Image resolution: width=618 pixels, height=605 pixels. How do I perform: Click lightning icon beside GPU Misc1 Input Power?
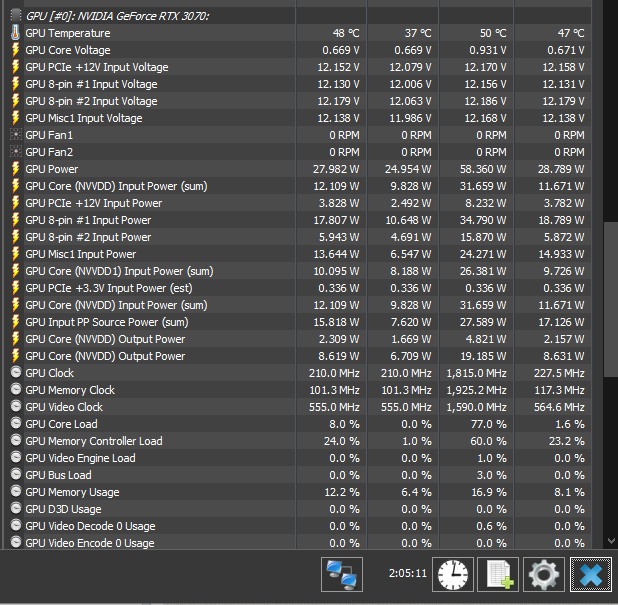click(x=15, y=254)
